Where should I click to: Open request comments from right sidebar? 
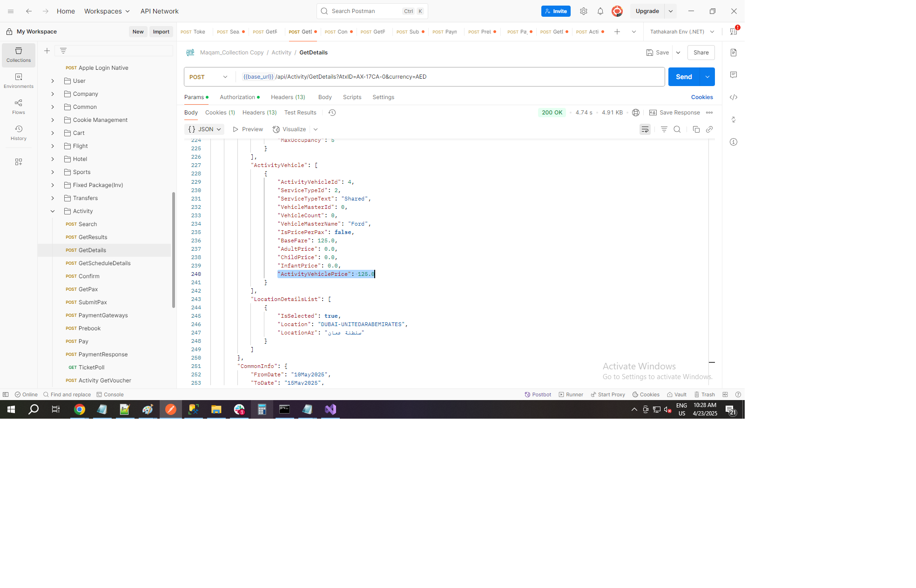click(734, 75)
